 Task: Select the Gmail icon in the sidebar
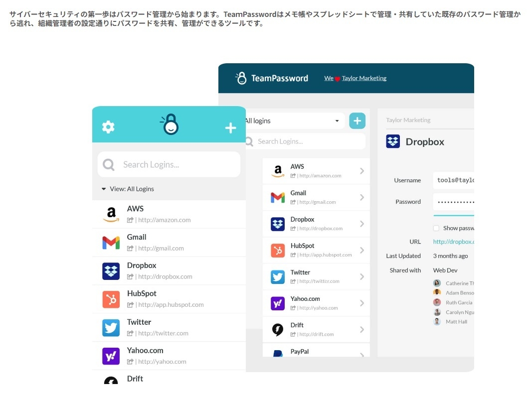coord(110,242)
